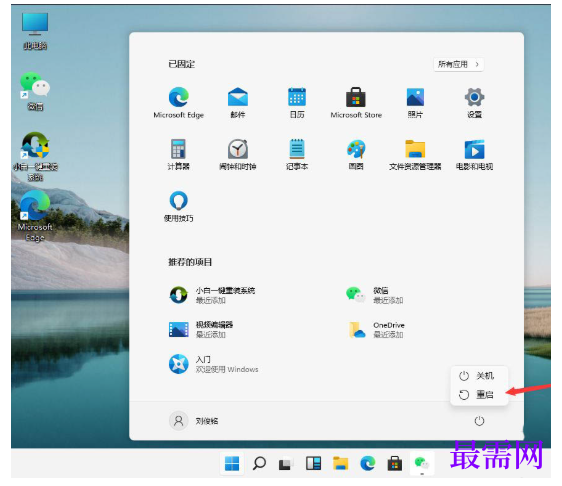Select 小白一键重装系统 desktop shortcut
Image resolution: width=562 pixels, height=486 pixels.
[35, 157]
